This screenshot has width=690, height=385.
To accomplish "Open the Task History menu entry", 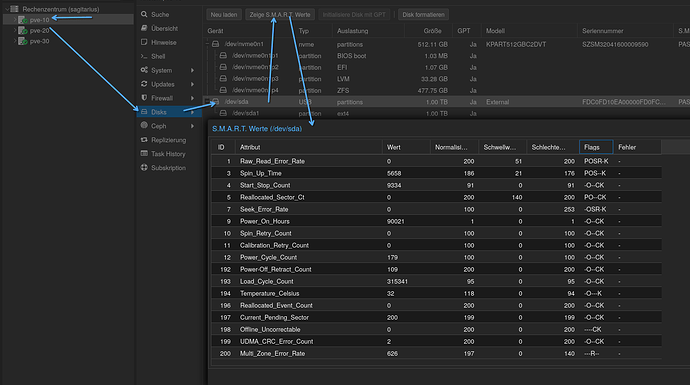I will coord(168,154).
